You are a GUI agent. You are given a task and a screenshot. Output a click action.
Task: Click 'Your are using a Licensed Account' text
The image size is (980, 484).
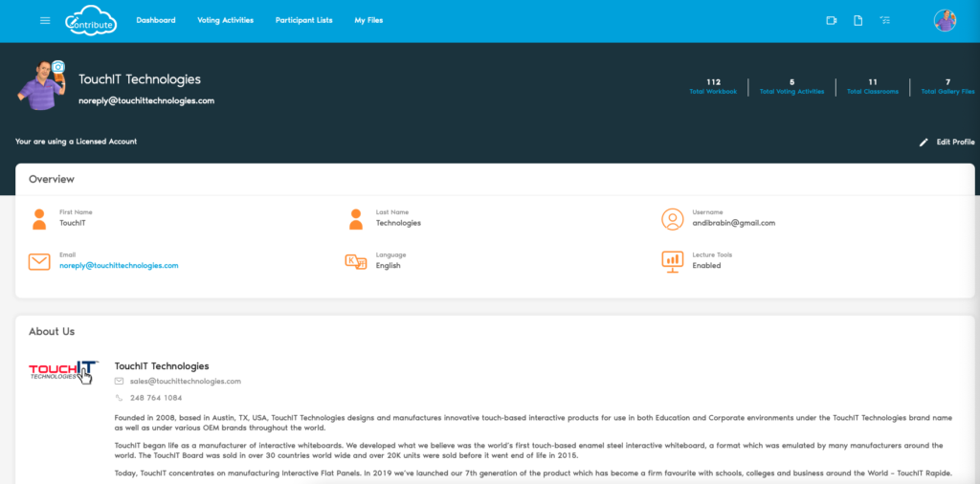click(77, 142)
